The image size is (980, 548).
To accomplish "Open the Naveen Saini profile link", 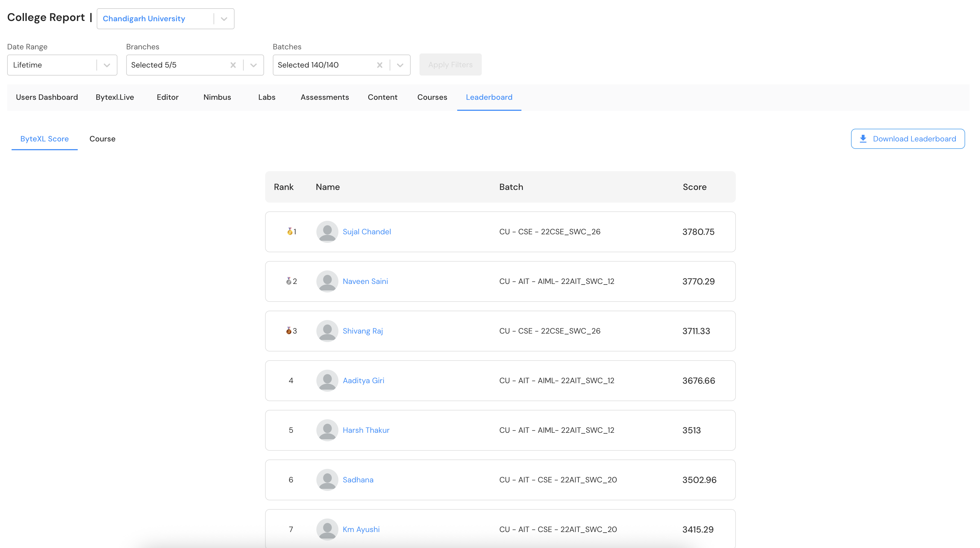I will [365, 281].
